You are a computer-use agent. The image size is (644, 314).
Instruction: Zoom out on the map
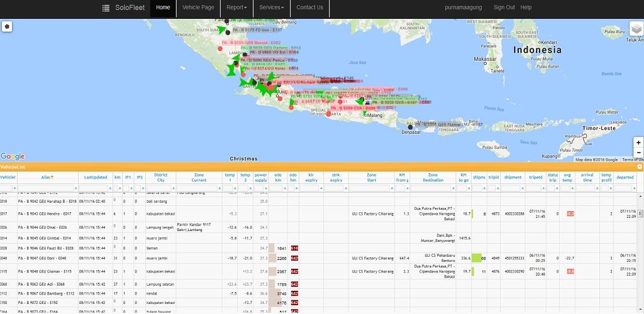638,153
